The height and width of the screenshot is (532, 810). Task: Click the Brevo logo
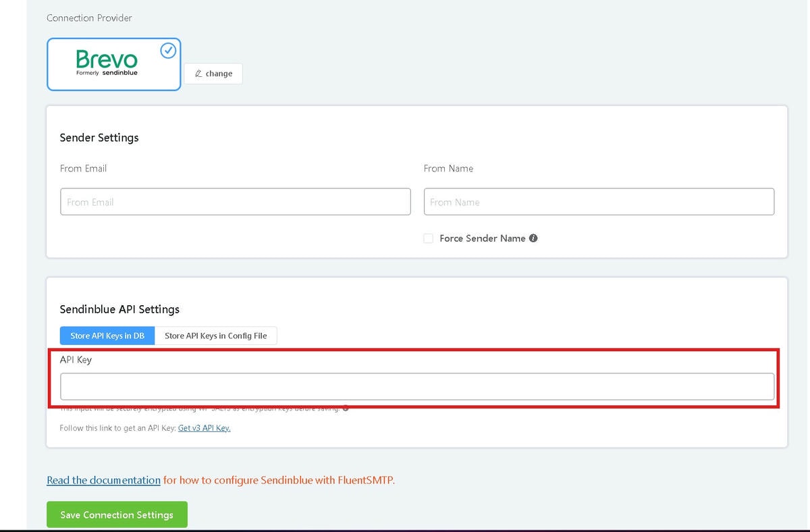pos(107,59)
